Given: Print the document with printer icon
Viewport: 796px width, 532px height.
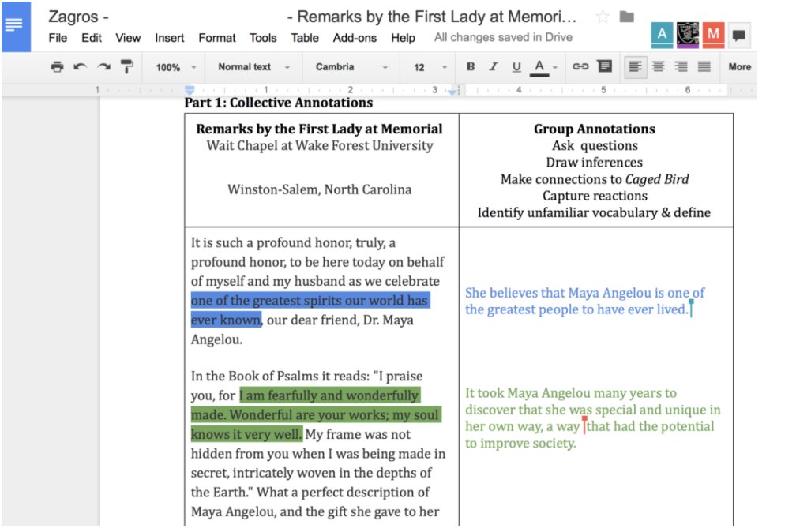Looking at the screenshot, I should coord(58,66).
